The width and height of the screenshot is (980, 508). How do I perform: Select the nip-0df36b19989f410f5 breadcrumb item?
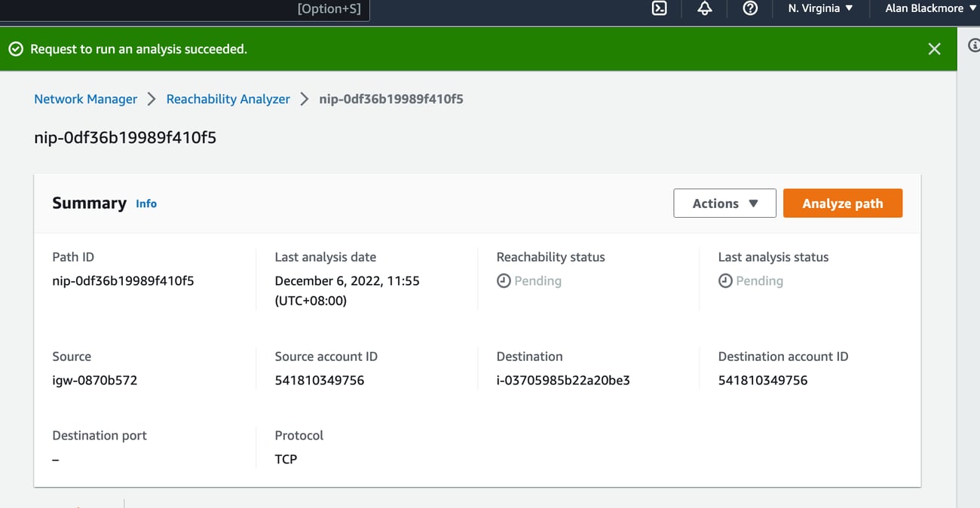click(x=391, y=99)
